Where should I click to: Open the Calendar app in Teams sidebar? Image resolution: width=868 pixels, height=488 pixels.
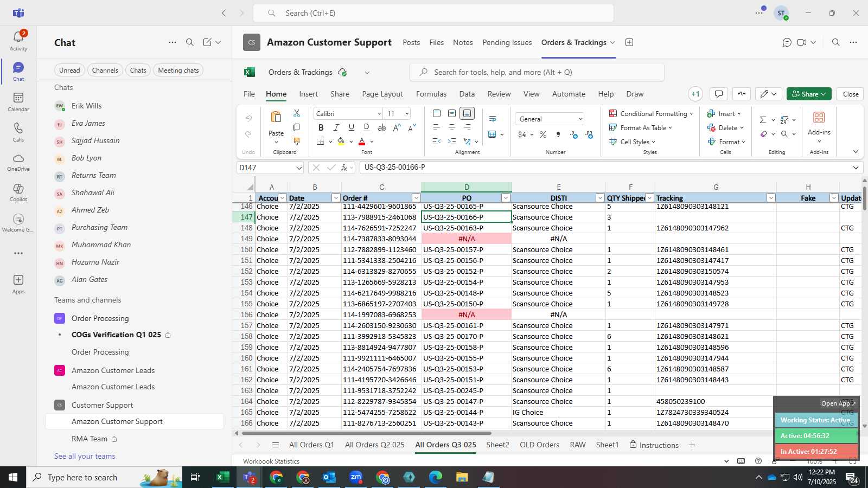18,102
